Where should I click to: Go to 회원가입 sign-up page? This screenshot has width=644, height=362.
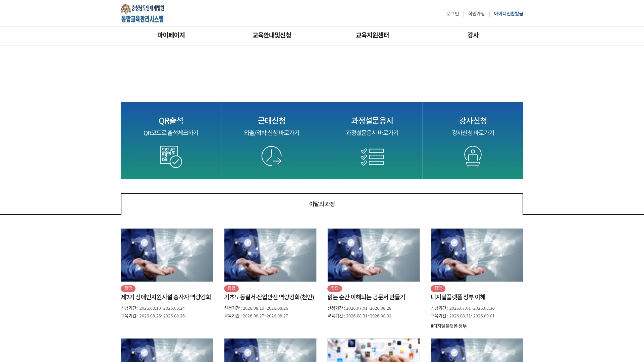(x=476, y=14)
